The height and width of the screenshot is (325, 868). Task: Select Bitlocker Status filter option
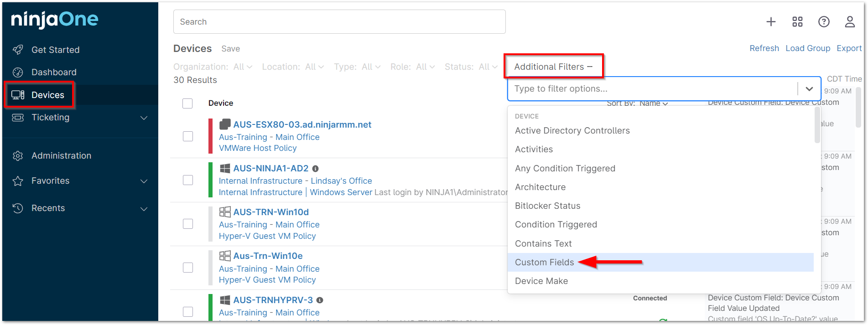pos(547,206)
